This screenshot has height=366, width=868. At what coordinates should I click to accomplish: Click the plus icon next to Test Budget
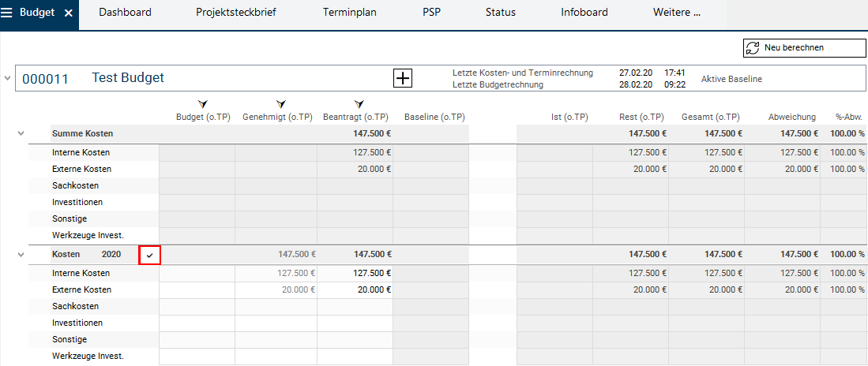(x=403, y=78)
